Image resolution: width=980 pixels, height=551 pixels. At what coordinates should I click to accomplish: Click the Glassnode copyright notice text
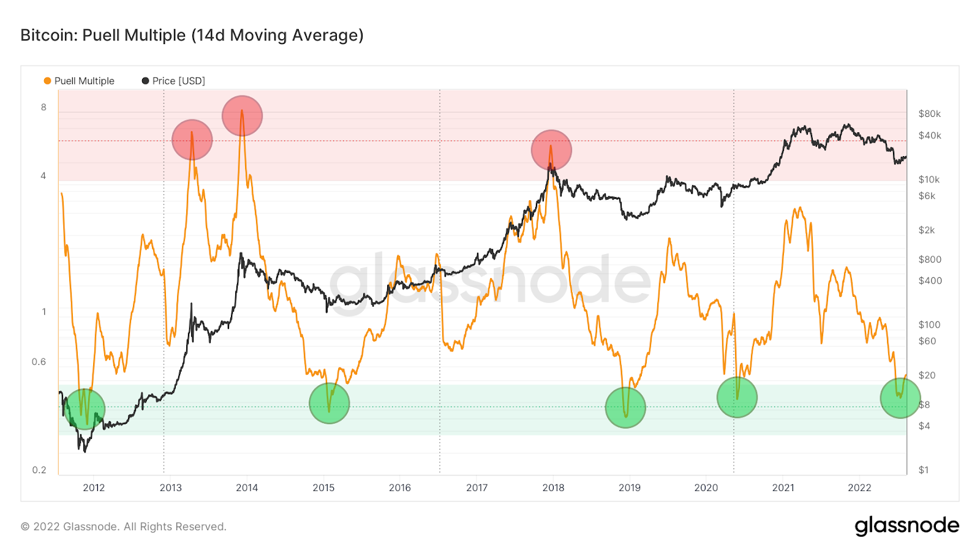point(124,527)
